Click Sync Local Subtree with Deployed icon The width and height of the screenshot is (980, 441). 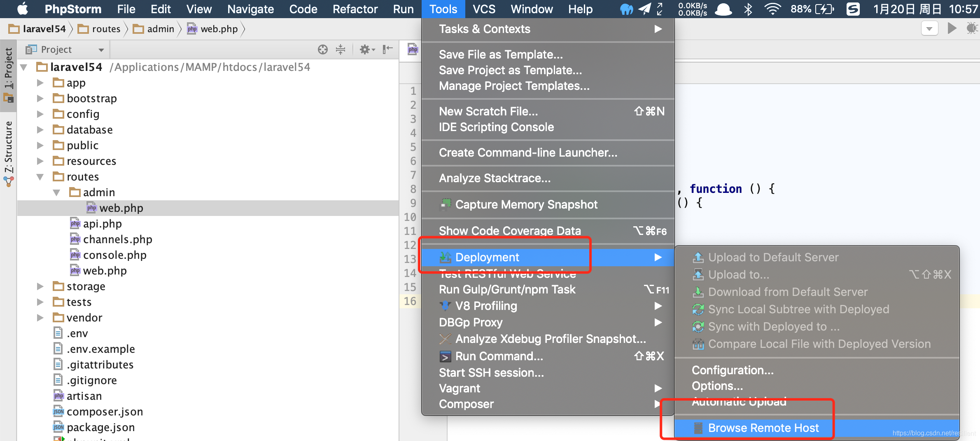pyautogui.click(x=698, y=310)
